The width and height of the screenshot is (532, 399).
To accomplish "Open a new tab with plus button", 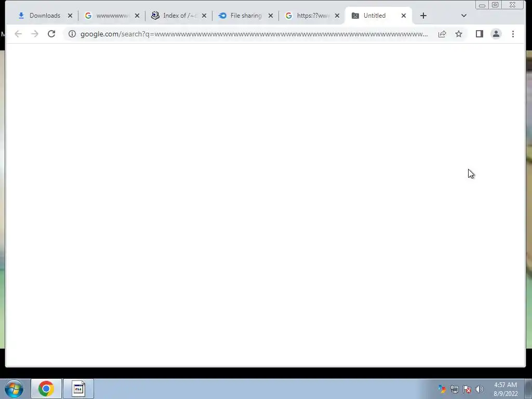I will coord(423,16).
